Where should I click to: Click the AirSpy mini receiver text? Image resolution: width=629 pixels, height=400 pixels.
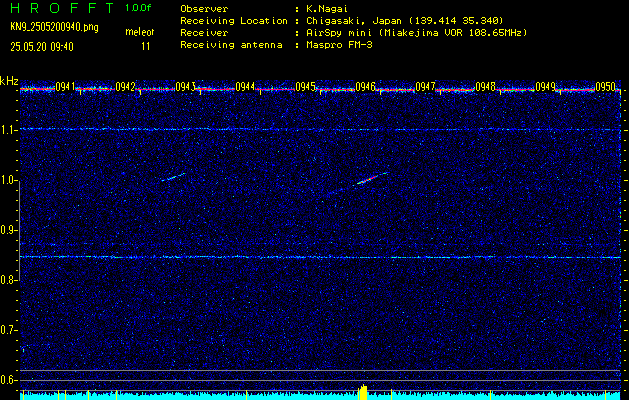click(417, 32)
